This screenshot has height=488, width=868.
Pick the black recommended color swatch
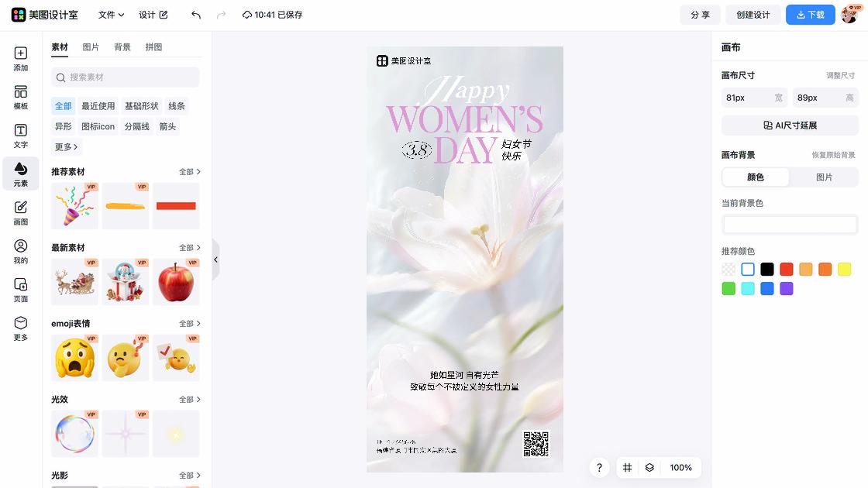766,270
